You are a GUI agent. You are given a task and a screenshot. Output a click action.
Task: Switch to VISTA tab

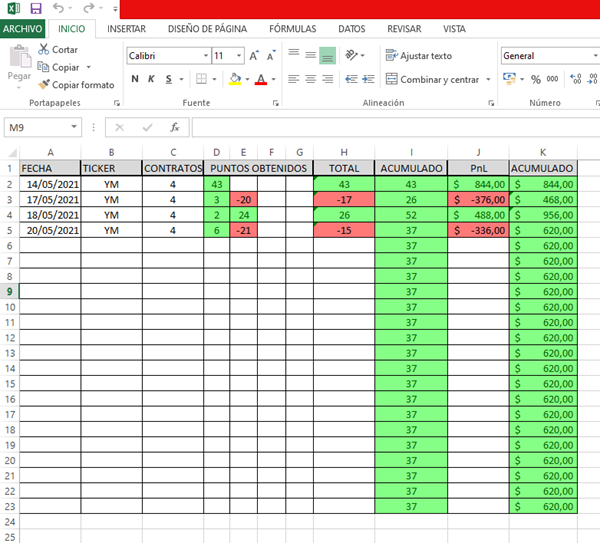(x=454, y=29)
